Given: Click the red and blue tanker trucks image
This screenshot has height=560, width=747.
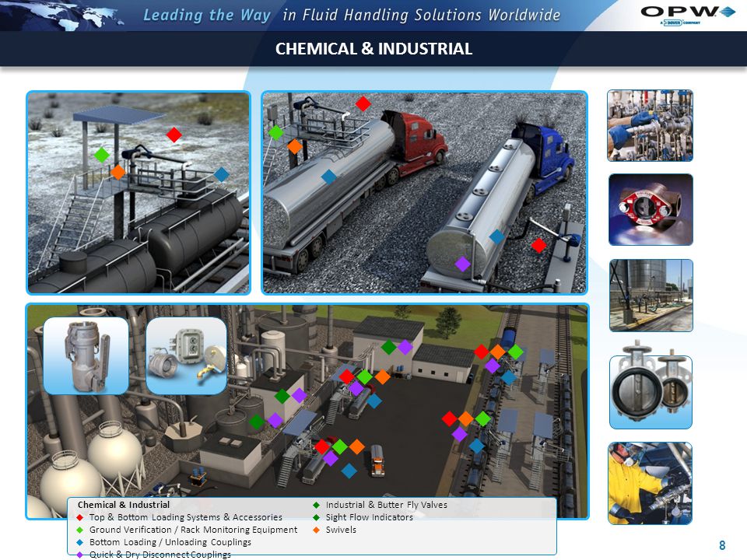Looking at the screenshot, I should (425, 193).
